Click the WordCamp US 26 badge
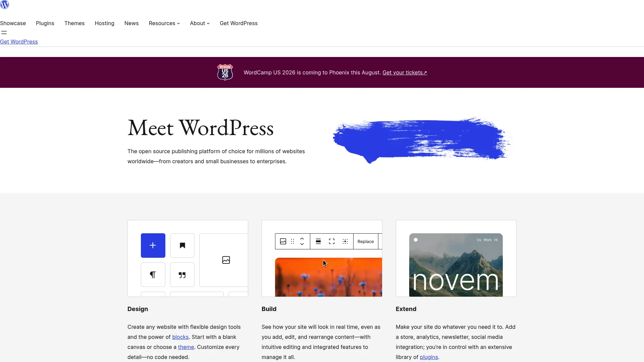Screen dimensions: 644x362 click(225, 72)
